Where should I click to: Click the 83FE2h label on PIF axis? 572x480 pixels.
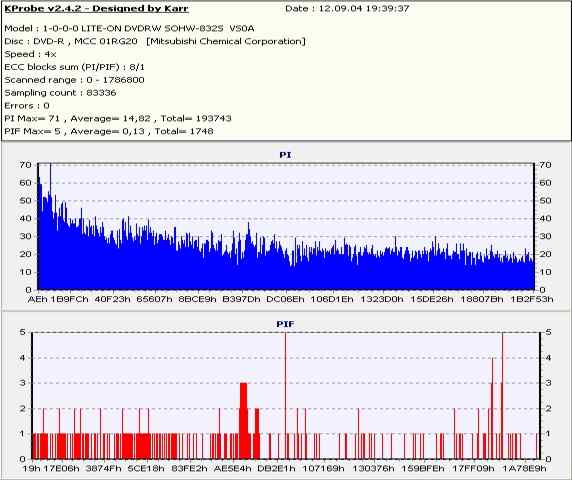click(189, 468)
